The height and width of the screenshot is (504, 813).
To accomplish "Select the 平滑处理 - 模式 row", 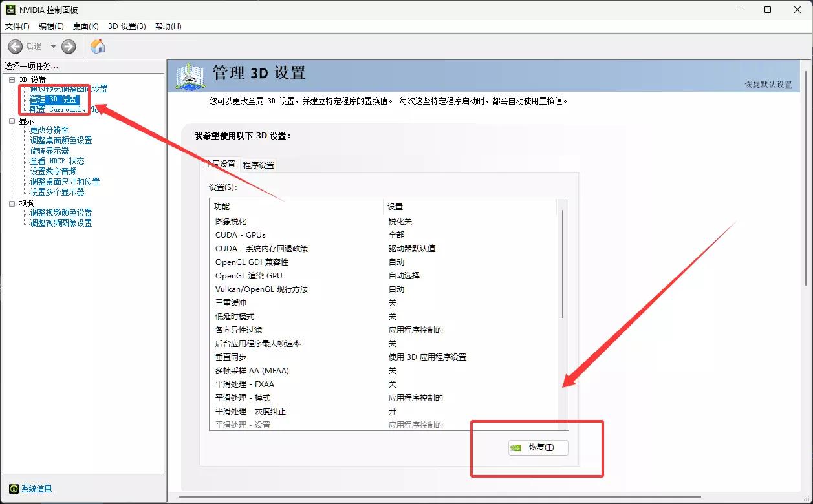I will coord(383,398).
